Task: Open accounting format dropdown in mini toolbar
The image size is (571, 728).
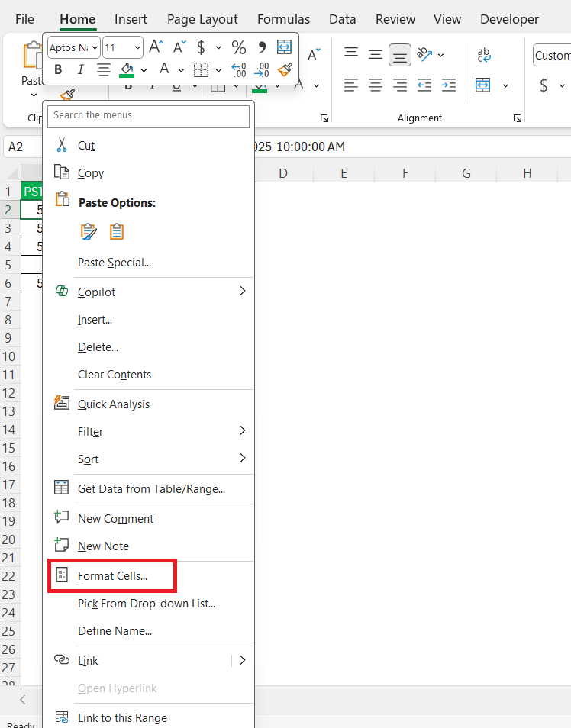Action: pos(218,47)
